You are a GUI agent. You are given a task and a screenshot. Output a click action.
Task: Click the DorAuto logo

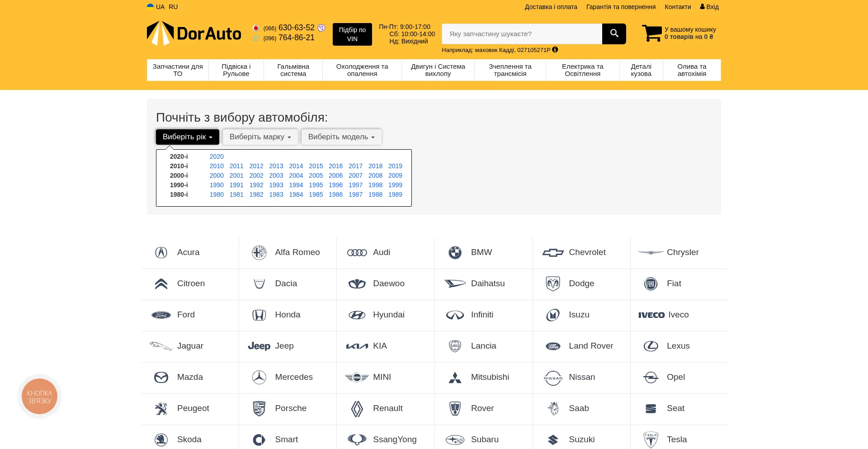(x=194, y=33)
